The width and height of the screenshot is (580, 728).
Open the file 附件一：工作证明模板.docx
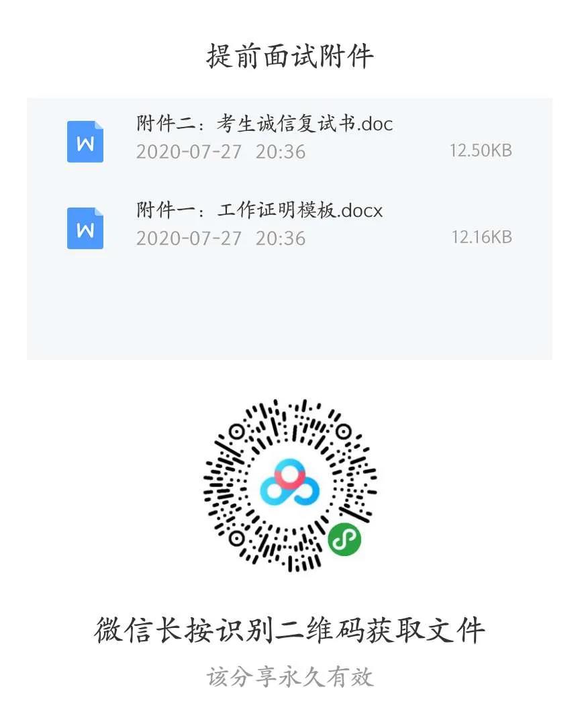pyautogui.click(x=259, y=210)
